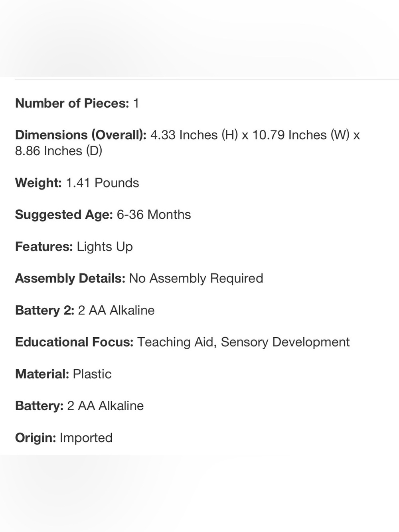This screenshot has width=399, height=532.
Task: Select the Teaching Aid, Sensory Development text
Action: (243, 342)
